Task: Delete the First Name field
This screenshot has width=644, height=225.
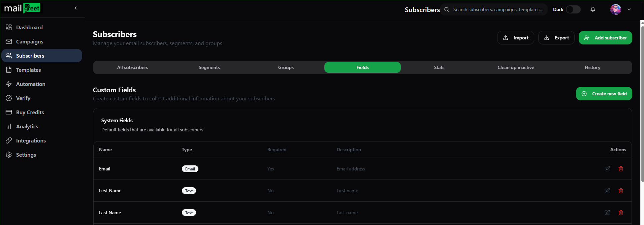Action: coord(621,191)
